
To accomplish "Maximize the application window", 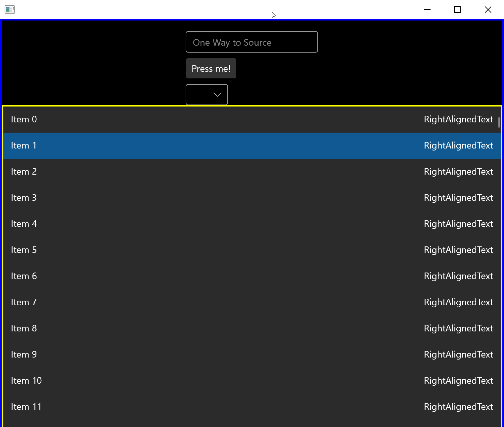I will tap(457, 10).
